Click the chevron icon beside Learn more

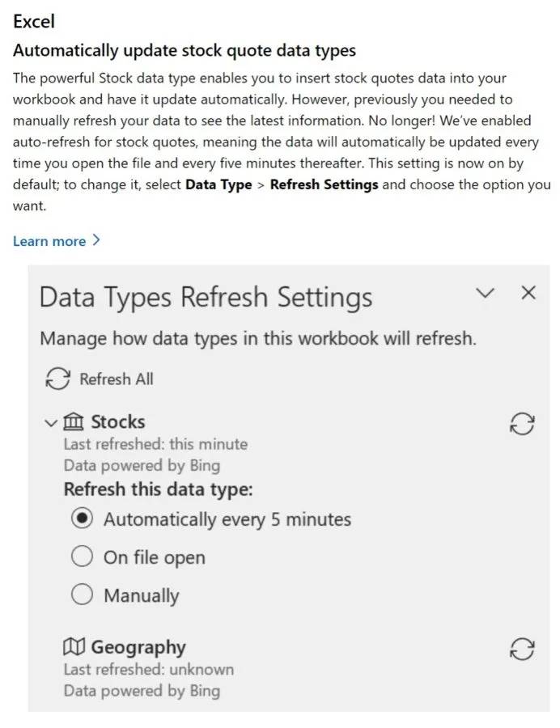pyautogui.click(x=95, y=239)
